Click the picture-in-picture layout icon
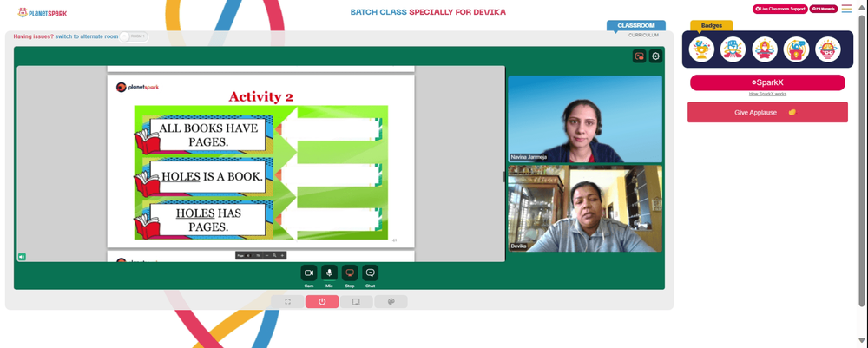 640,56
